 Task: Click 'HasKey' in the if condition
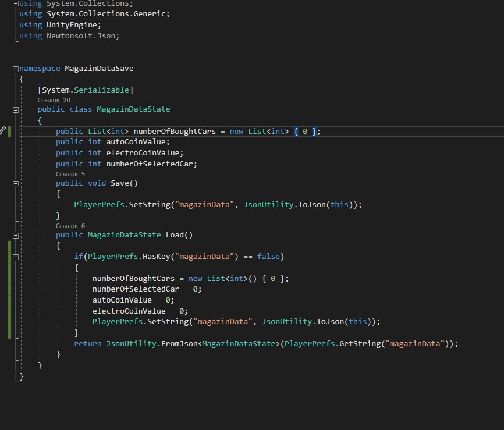tap(156, 257)
